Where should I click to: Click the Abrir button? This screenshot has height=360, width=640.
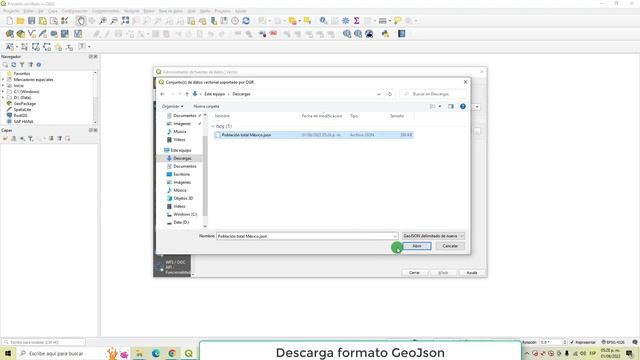coord(417,246)
